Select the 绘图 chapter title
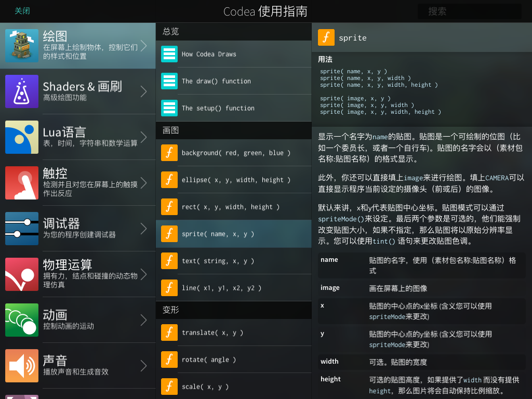The image size is (532, 399). (x=55, y=36)
